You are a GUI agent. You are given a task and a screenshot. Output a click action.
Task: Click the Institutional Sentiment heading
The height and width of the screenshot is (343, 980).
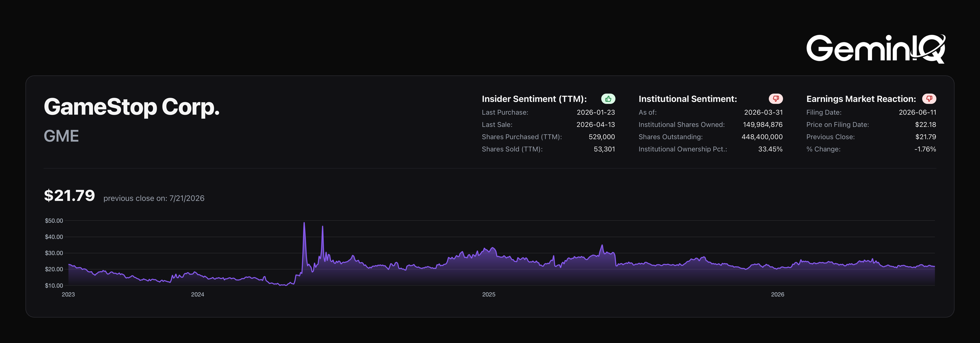(x=688, y=99)
